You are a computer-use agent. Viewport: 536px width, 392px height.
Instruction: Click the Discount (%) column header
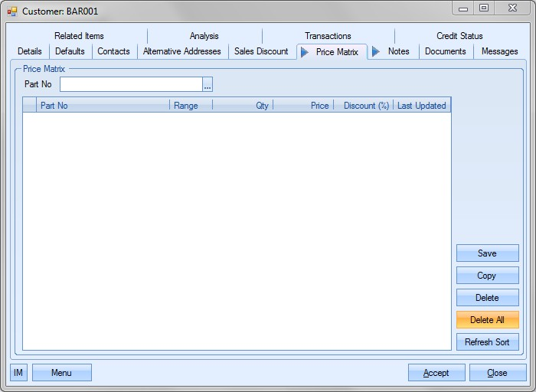pyautogui.click(x=366, y=106)
